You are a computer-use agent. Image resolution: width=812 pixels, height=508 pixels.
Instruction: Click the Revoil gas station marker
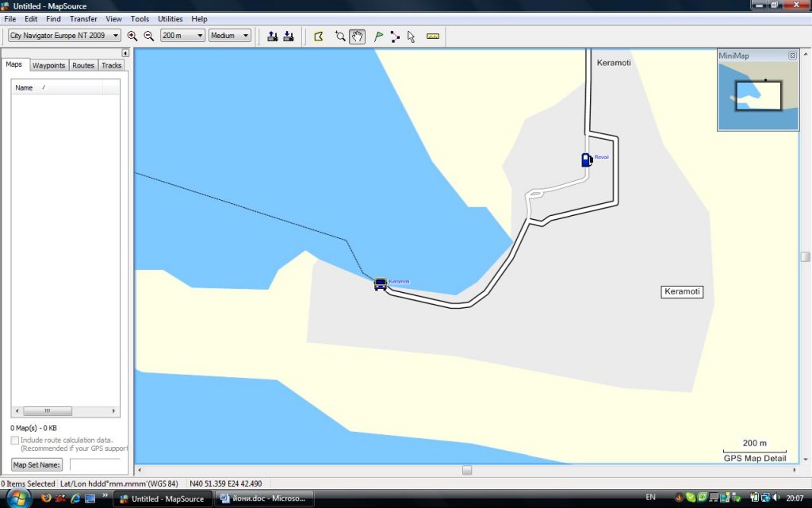click(x=586, y=160)
